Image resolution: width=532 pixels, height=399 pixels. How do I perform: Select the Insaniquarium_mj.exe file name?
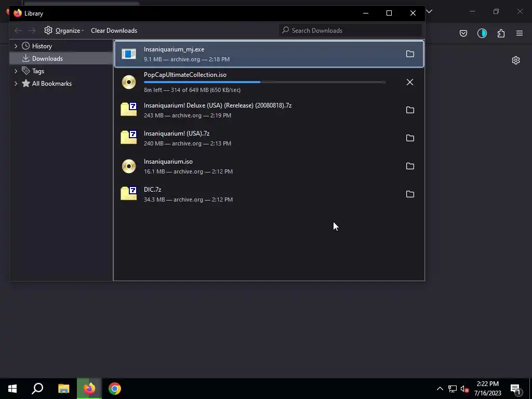174,49
